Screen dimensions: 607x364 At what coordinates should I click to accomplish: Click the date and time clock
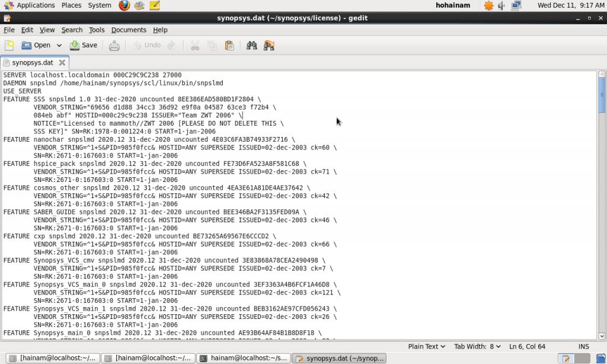tap(571, 5)
